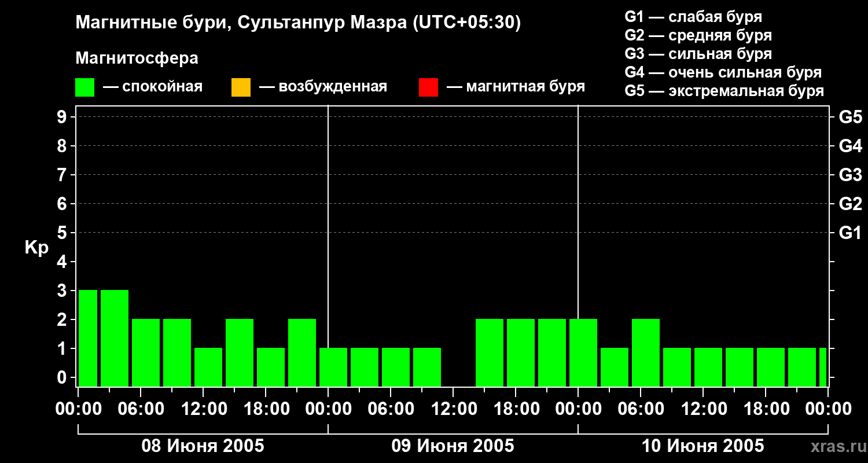This screenshot has height=463, width=868.
Task: Click the Kp 2 bar above 06:00 on 10 Июня
Action: [x=646, y=352]
